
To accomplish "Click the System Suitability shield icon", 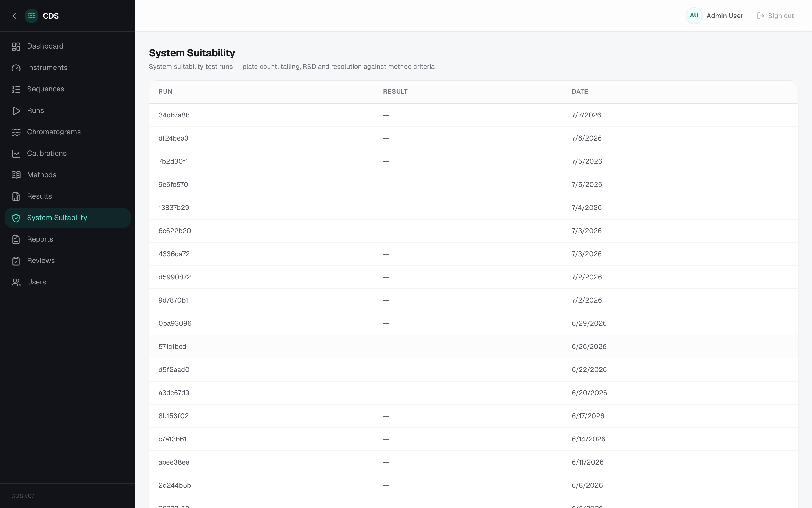I will 16,218.
